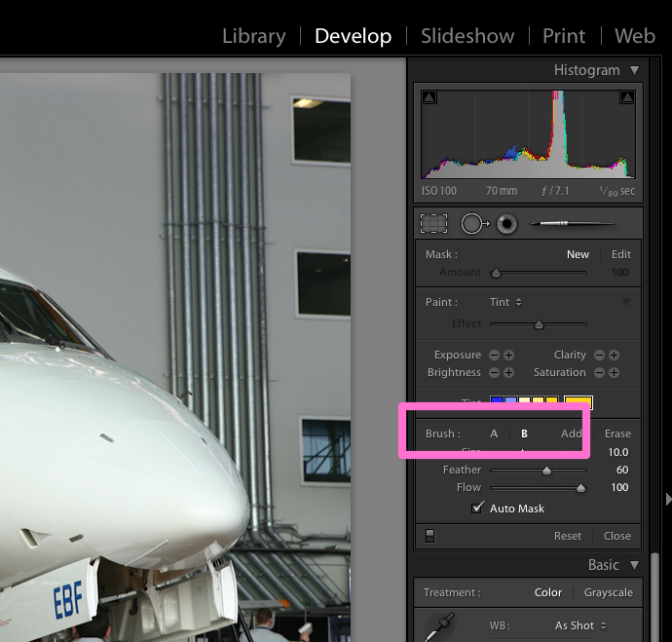Expand the Paint effect disclosure triangle
The width and height of the screenshot is (672, 642).
[x=626, y=302]
